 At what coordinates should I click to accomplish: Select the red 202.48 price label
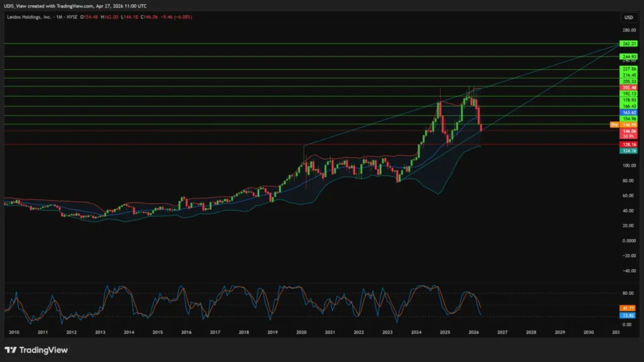tap(628, 87)
